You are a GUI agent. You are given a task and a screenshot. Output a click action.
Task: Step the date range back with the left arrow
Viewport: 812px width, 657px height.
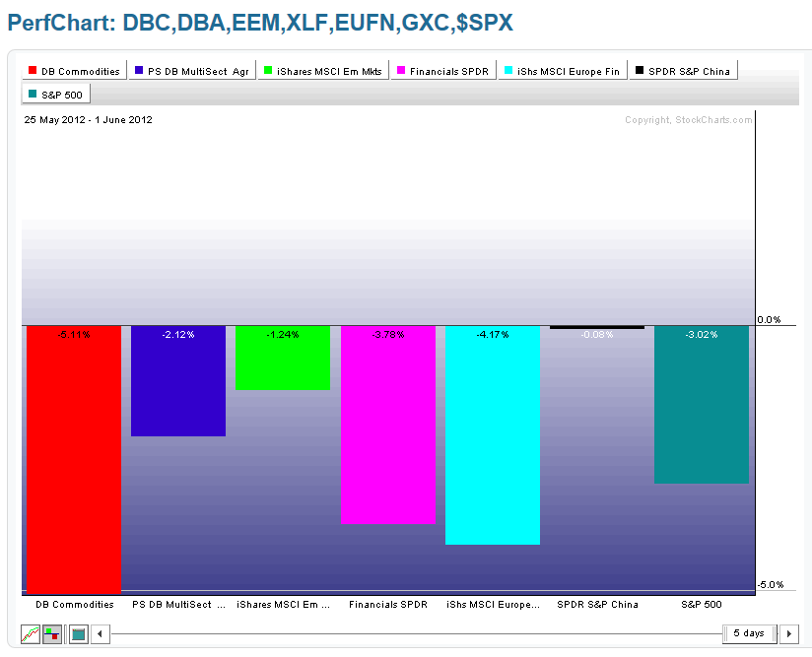point(101,633)
